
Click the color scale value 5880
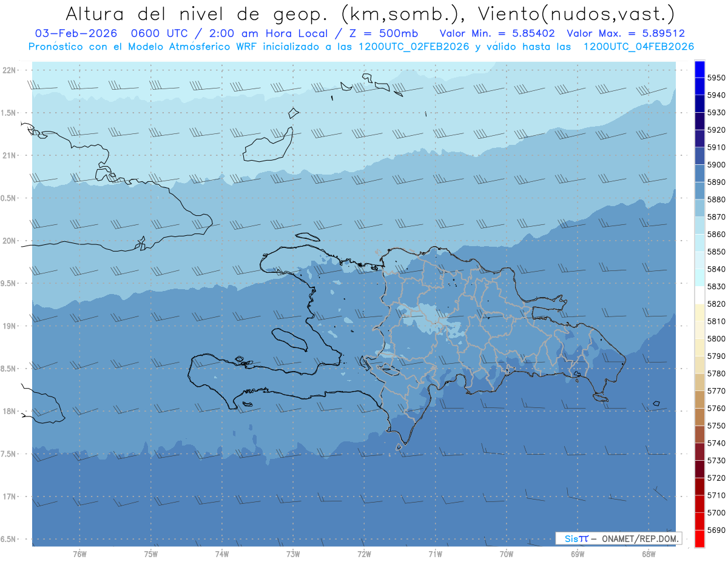click(x=716, y=199)
